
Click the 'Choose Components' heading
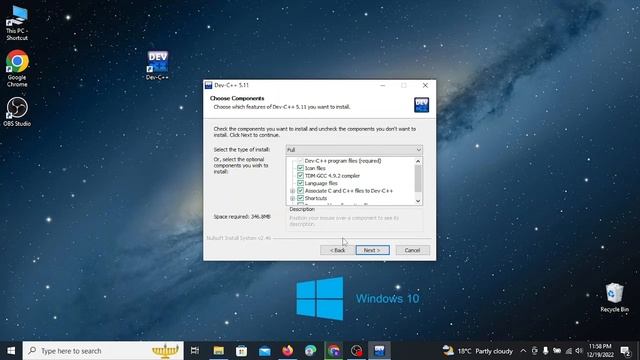[x=237, y=98]
